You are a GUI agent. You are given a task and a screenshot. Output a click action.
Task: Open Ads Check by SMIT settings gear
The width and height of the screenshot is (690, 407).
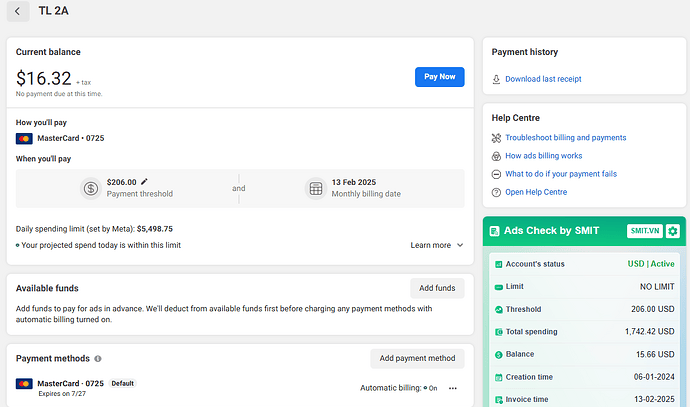672,231
